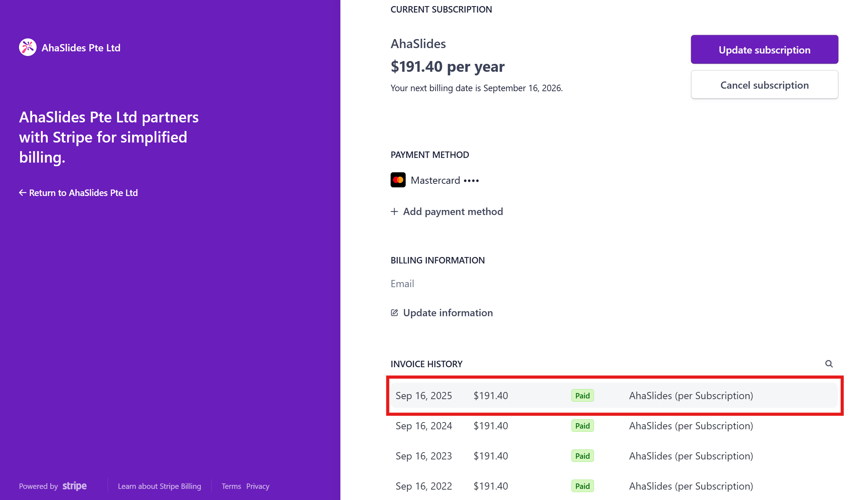Click the AhaSlides logo icon
The height and width of the screenshot is (500, 868).
[x=28, y=47]
